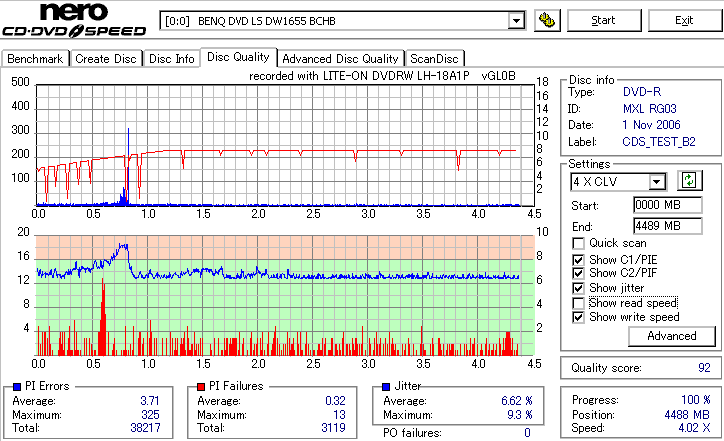
Task: Click the recorded with LITE-ON DVDRW text
Action: click(x=382, y=76)
